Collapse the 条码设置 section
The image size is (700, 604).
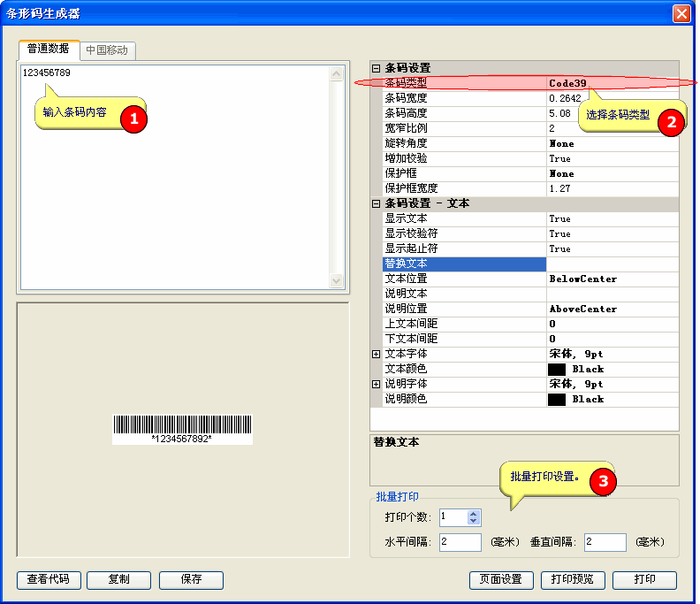[x=376, y=68]
